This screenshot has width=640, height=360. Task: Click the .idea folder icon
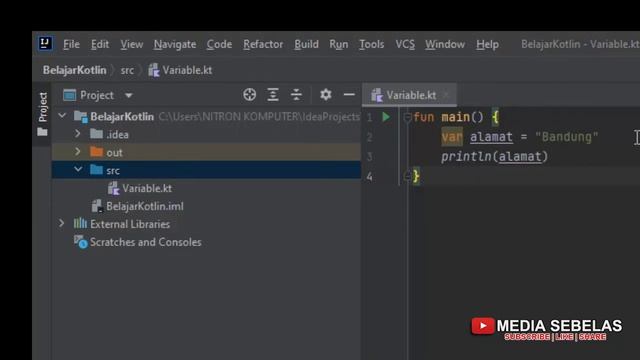pos(96,134)
